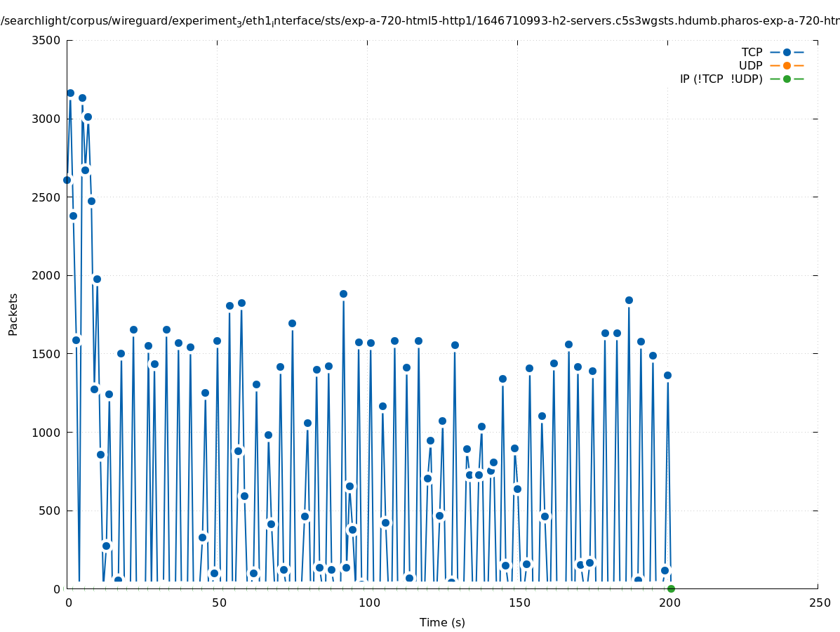The height and width of the screenshot is (632, 840).
Task: Click the 250 tick label on x-axis
Action: click(x=818, y=603)
